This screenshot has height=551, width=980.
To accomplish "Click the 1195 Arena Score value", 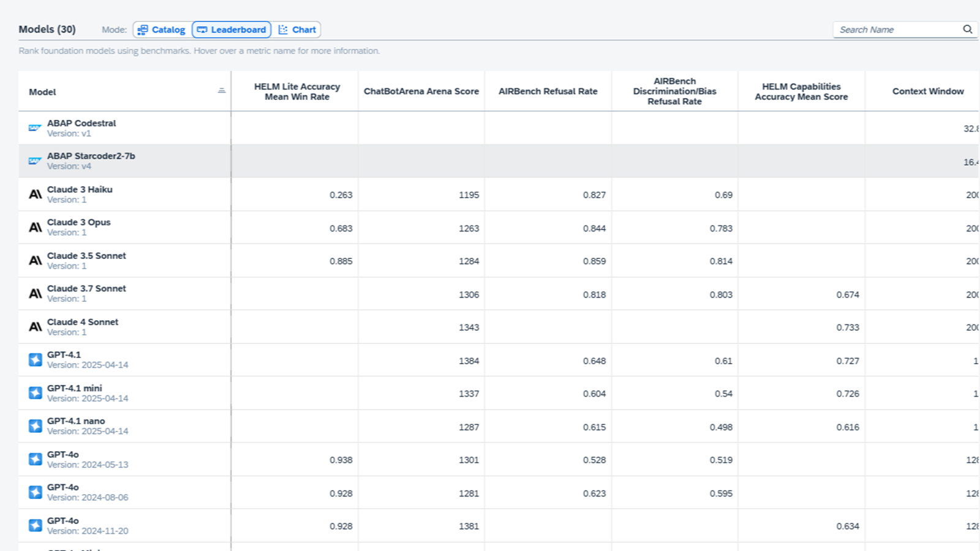I will coord(469,195).
